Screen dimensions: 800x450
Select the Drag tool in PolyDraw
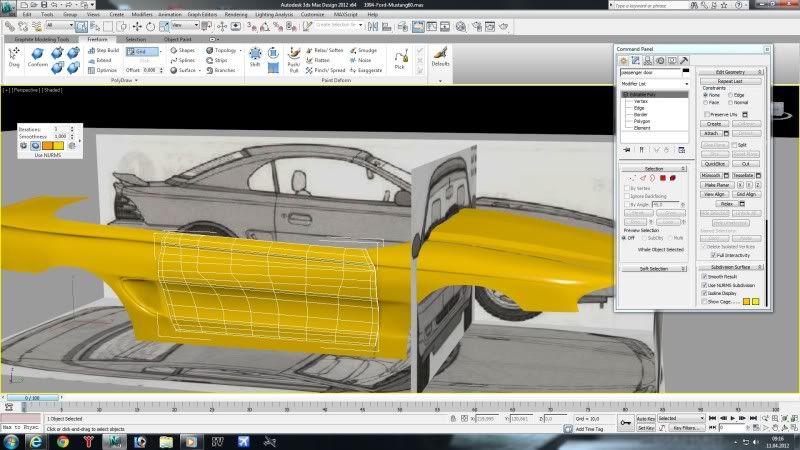click(x=13, y=57)
